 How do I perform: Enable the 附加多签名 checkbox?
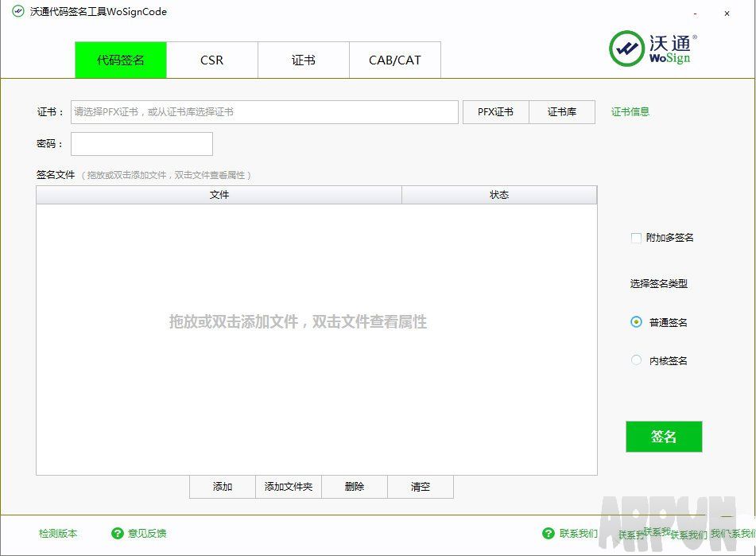[x=636, y=238]
